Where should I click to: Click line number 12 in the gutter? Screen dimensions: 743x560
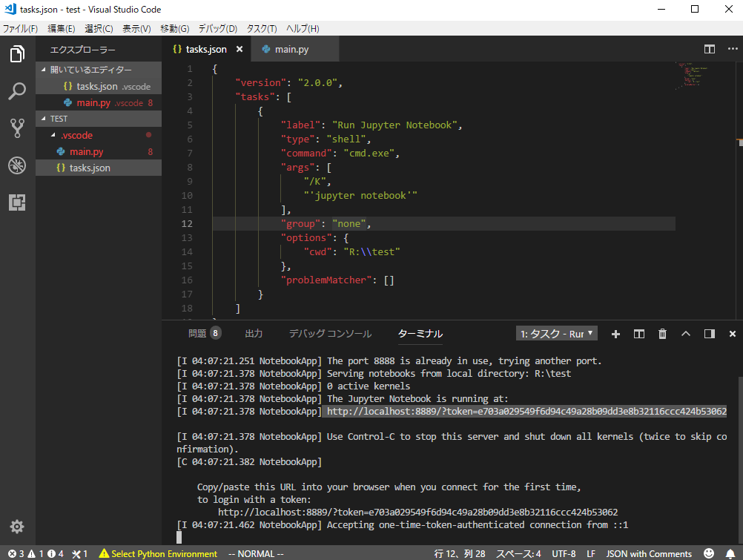187,223
